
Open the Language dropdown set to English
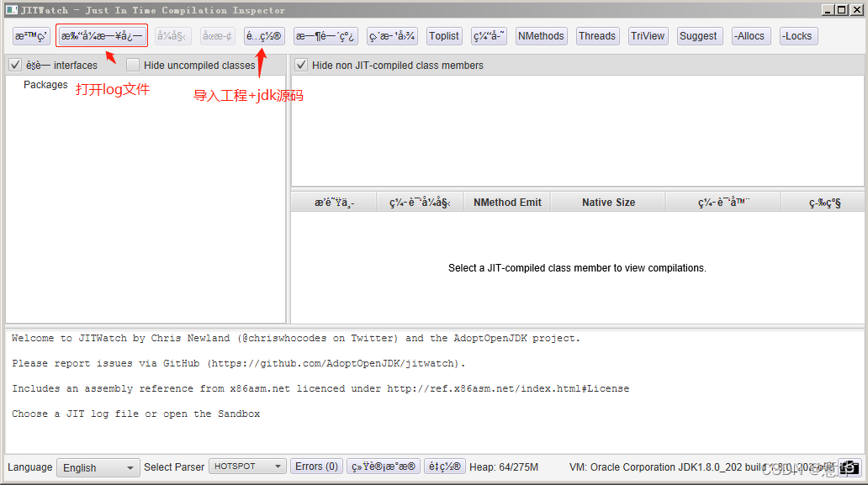coord(98,468)
